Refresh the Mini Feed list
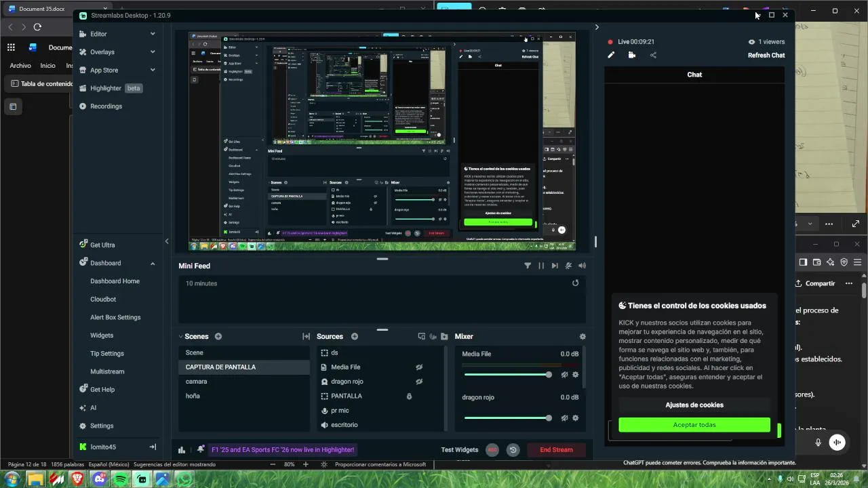868x488 pixels. (x=576, y=283)
